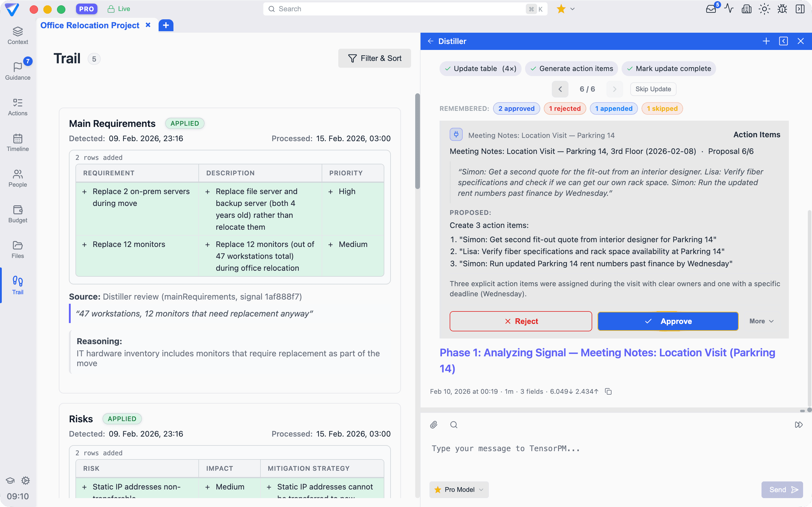812x507 pixels.
Task: Open the inbox icon showing 5 notifications
Action: point(710,9)
